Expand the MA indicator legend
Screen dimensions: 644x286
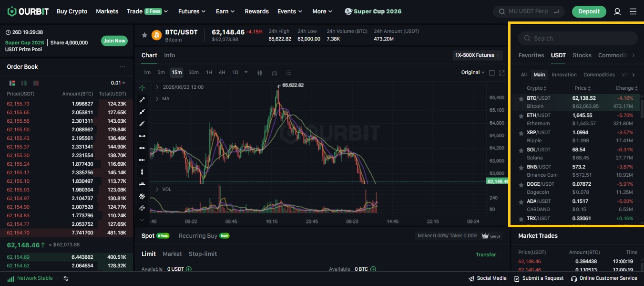(x=157, y=99)
